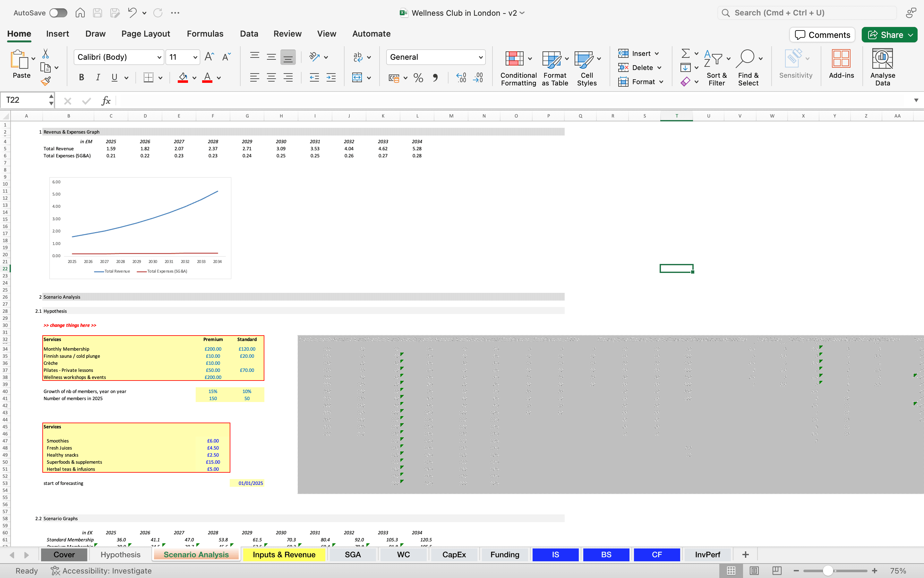Open the Insert ribbon tab
Image resolution: width=924 pixels, height=578 pixels.
click(x=57, y=34)
